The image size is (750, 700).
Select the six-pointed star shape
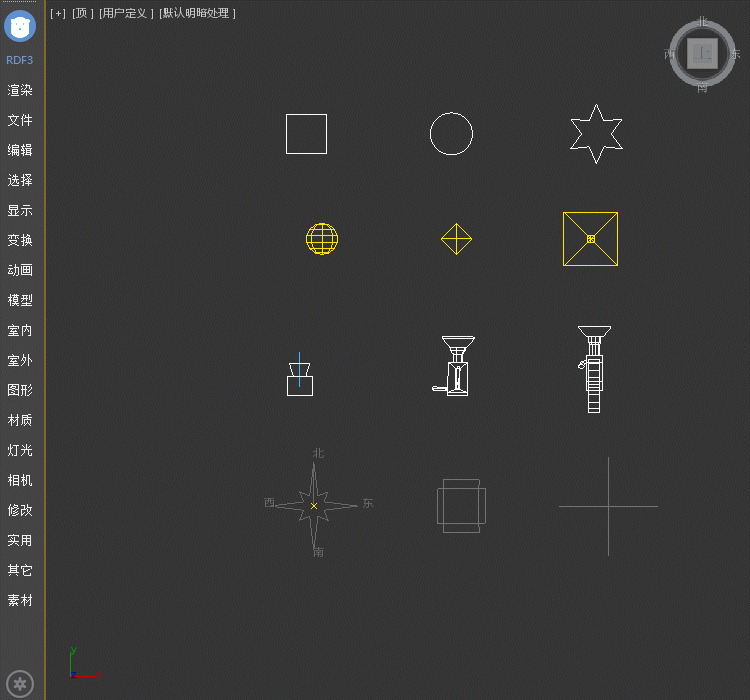[596, 133]
